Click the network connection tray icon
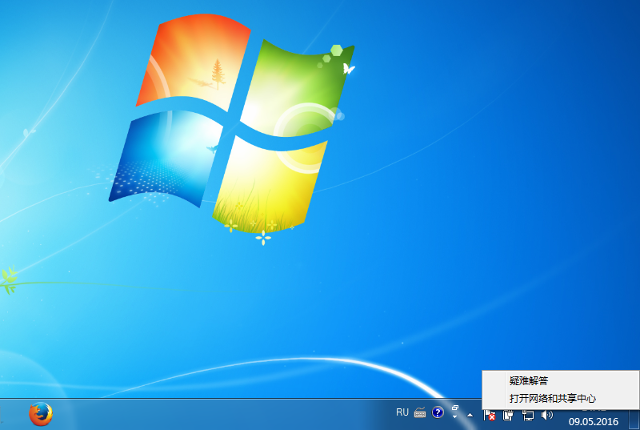Viewport: 640px width, 430px height. (x=528, y=415)
